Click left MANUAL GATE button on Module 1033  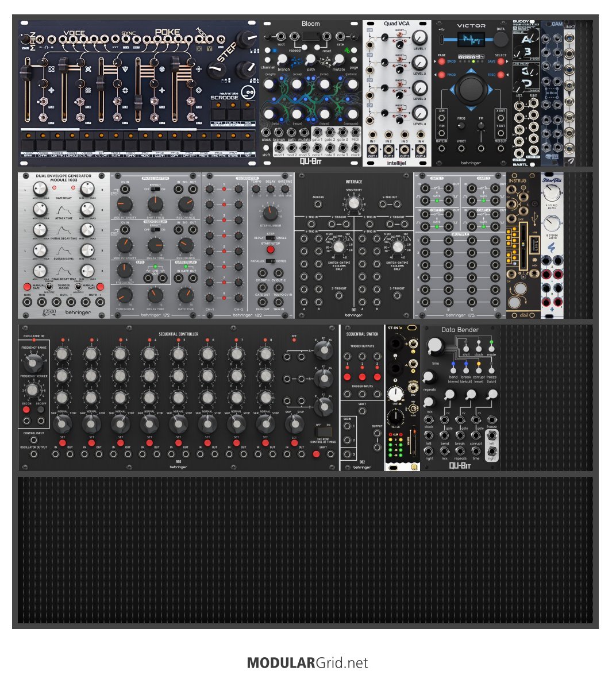click(x=27, y=287)
